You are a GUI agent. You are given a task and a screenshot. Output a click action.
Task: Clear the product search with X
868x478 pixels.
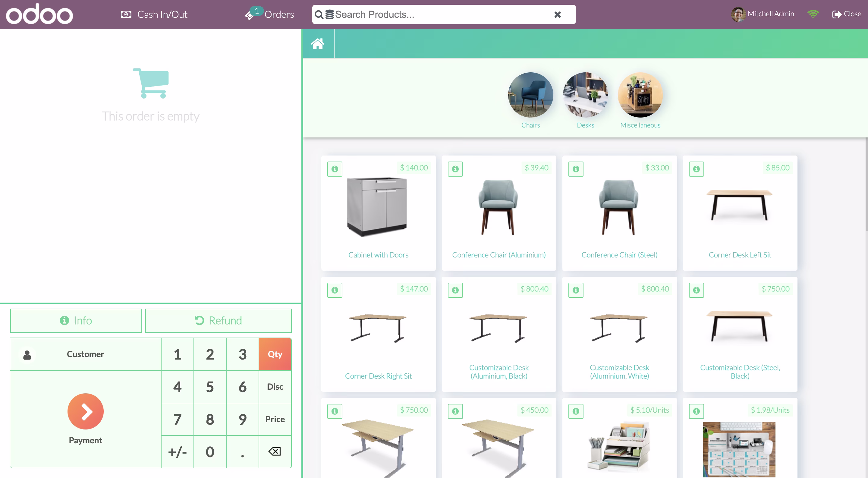point(558,14)
